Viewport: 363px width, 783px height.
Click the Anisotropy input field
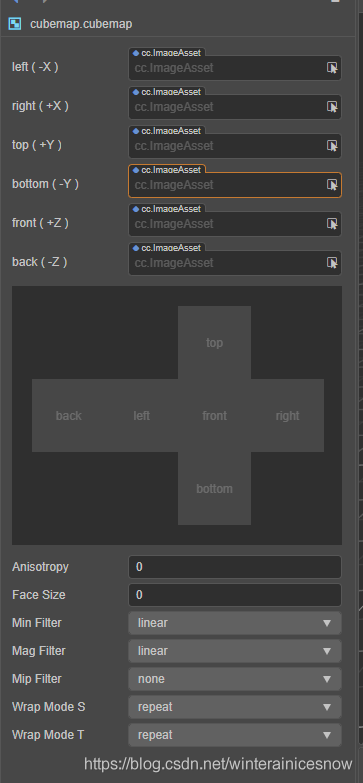(235, 567)
